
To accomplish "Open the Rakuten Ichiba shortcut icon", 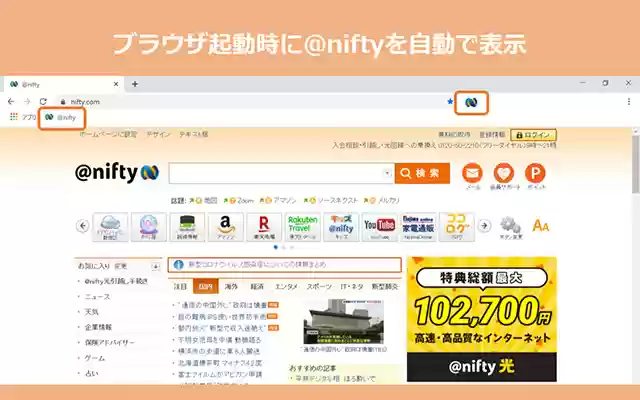I will pyautogui.click(x=264, y=227).
